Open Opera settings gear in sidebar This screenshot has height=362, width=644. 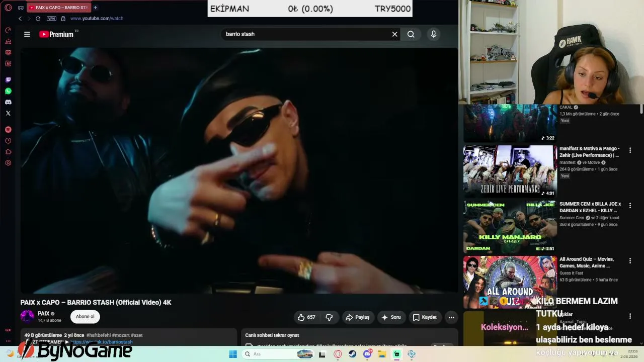[8, 163]
